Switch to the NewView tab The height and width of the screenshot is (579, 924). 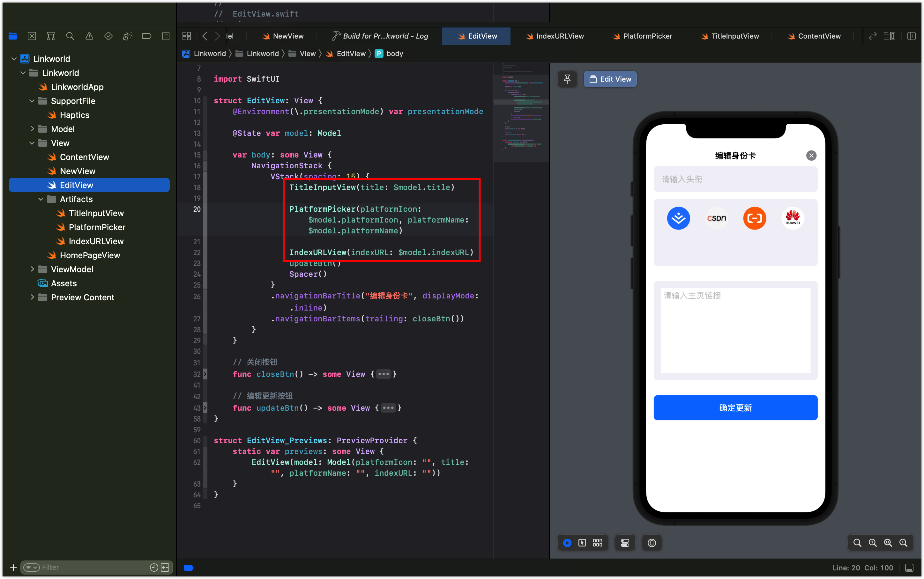pos(283,36)
